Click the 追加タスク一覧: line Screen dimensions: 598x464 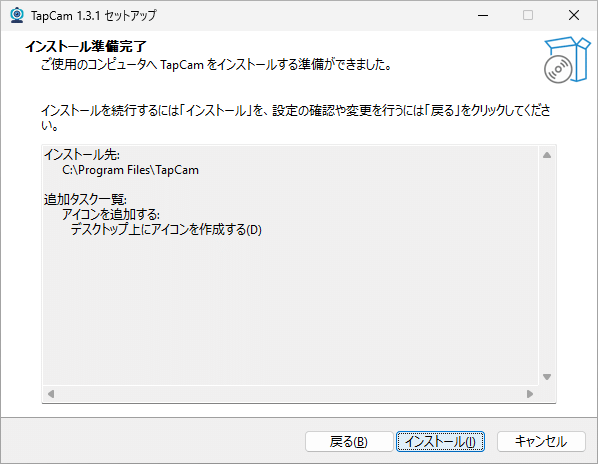tap(85, 199)
